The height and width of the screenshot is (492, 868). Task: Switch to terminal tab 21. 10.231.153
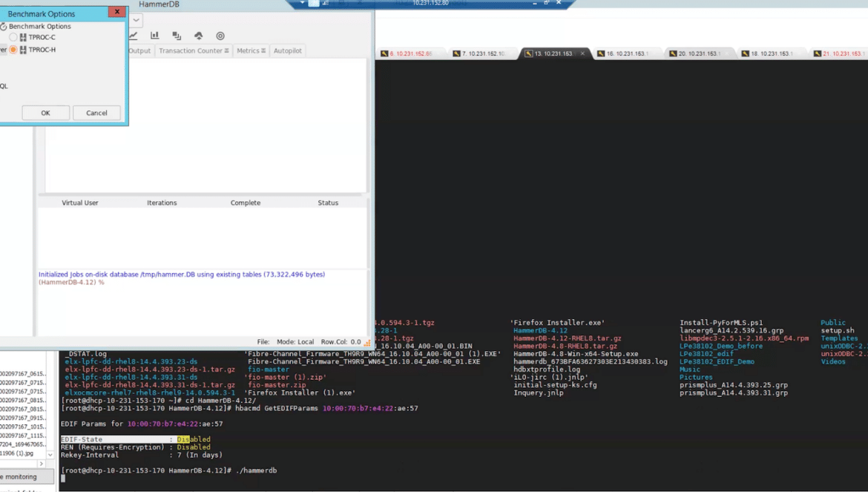click(x=839, y=53)
